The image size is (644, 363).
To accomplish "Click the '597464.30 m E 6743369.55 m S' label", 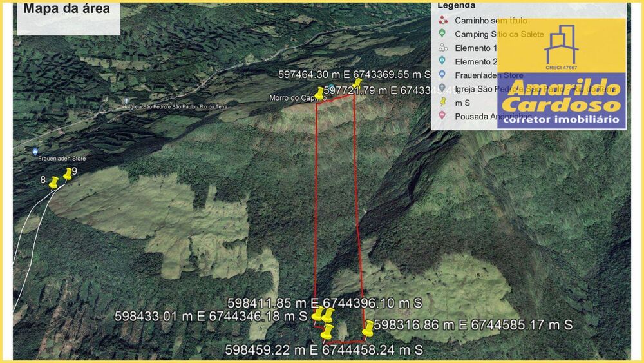I will coord(354,74).
